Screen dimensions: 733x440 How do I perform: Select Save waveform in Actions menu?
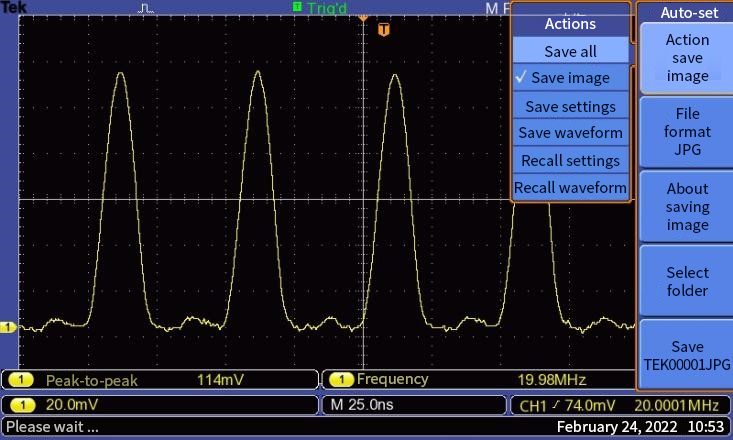click(570, 133)
